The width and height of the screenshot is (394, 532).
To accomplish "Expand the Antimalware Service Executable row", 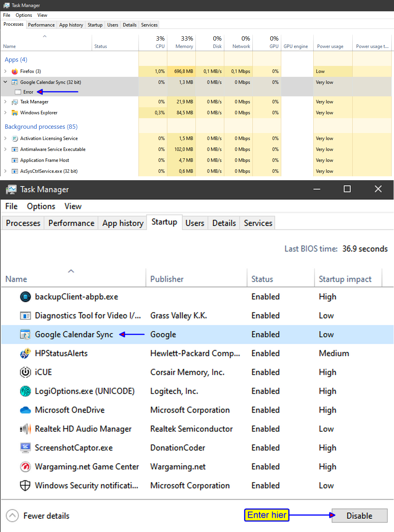I will (5, 149).
